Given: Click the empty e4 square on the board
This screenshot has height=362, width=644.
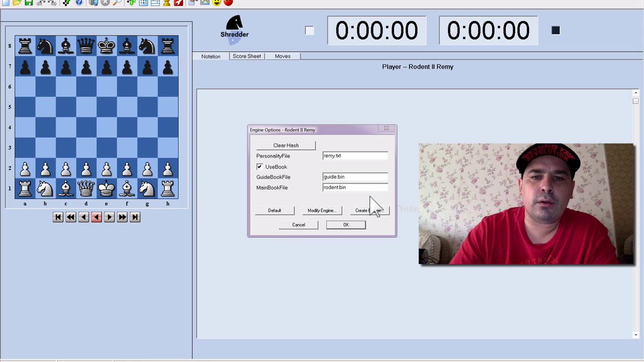Looking at the screenshot, I should point(107,128).
